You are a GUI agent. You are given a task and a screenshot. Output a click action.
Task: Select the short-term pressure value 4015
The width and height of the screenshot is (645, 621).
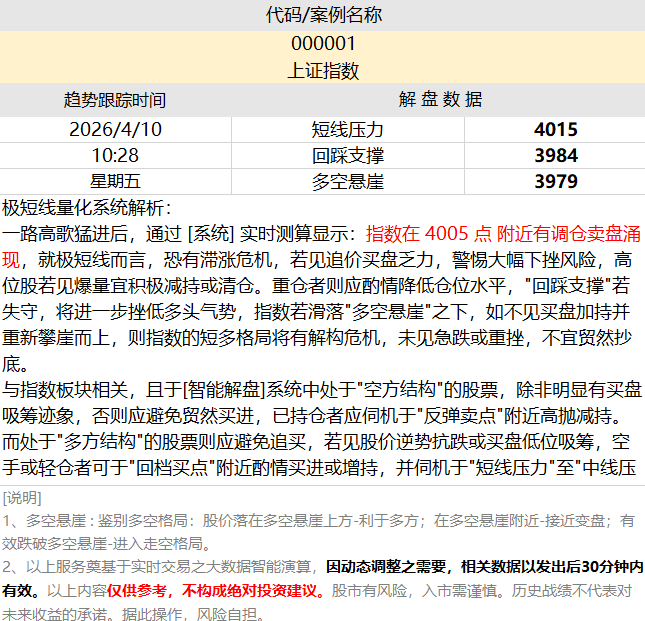(x=555, y=129)
